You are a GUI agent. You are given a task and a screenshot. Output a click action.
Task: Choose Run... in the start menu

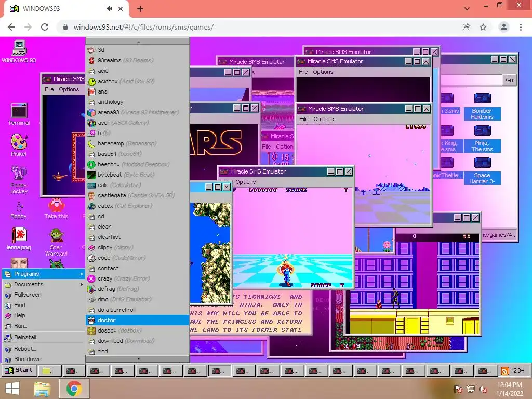(x=44, y=326)
